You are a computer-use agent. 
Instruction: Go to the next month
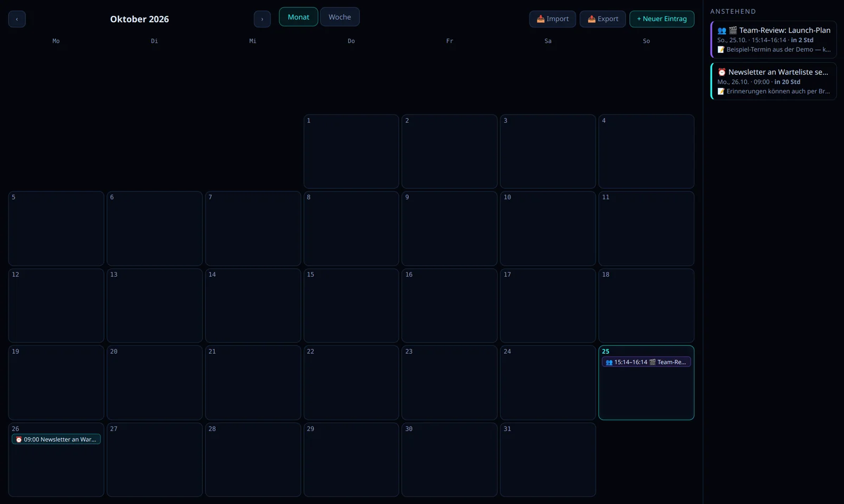262,19
